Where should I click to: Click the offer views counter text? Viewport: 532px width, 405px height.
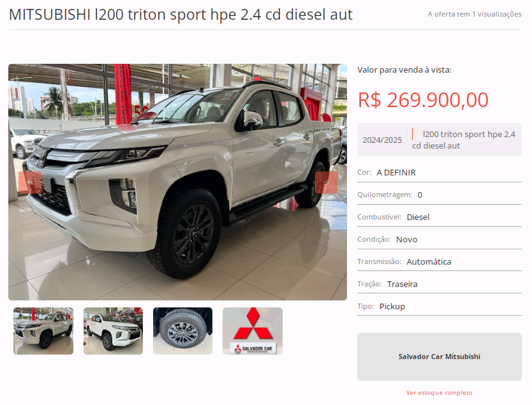tap(475, 14)
